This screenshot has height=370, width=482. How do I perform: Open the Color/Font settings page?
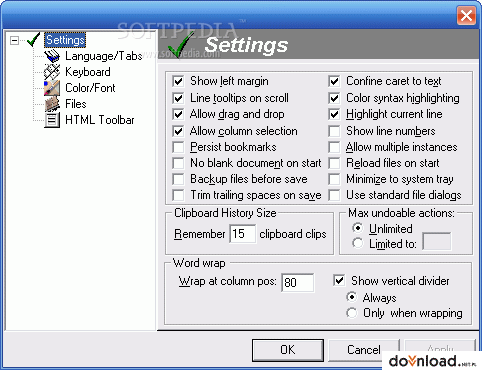pos(90,88)
